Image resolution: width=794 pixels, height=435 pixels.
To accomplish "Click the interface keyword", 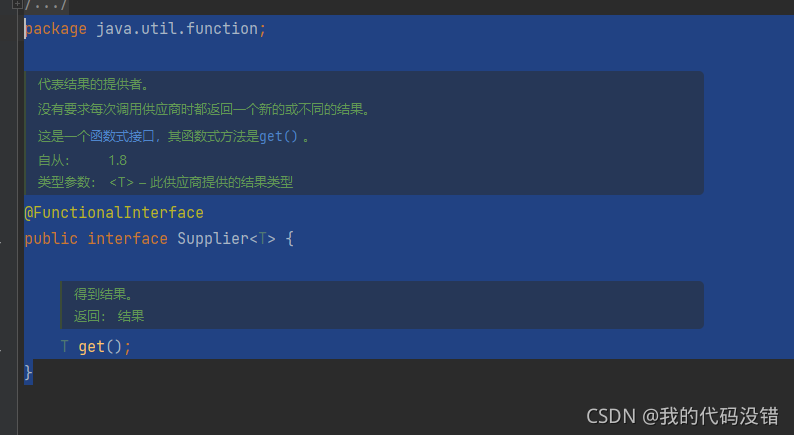I will [128, 239].
